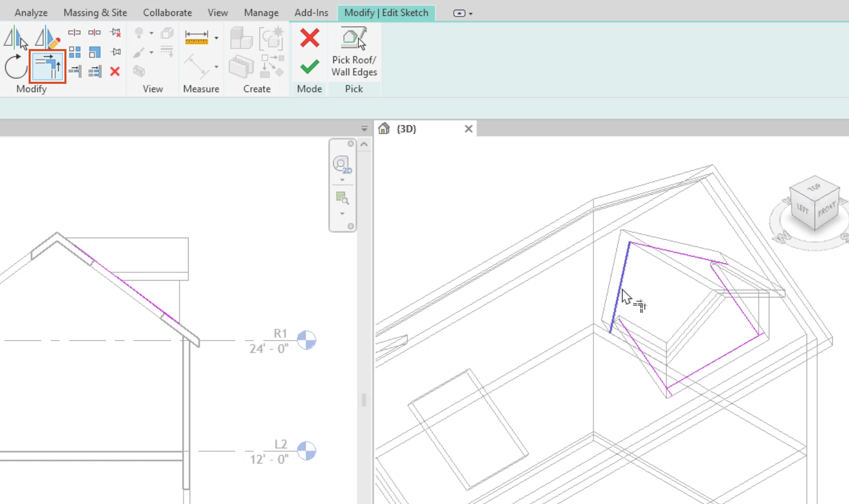Image resolution: width=849 pixels, height=504 pixels.
Task: Select the Delete tool in the Modify panel
Action: [115, 72]
